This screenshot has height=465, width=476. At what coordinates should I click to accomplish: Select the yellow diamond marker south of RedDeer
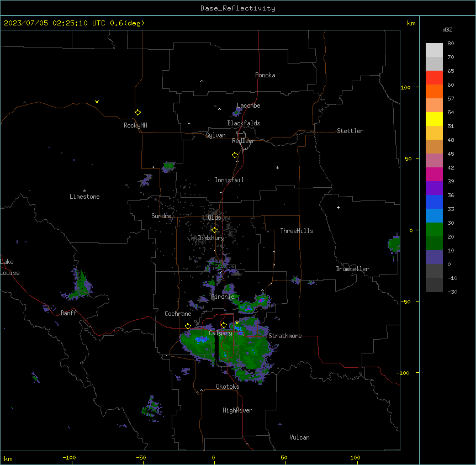click(x=235, y=155)
